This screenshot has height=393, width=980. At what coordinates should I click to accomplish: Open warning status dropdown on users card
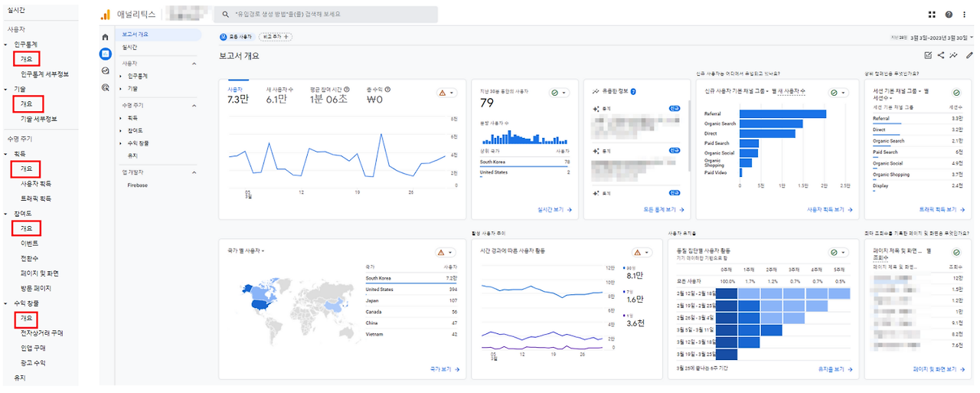pos(446,93)
